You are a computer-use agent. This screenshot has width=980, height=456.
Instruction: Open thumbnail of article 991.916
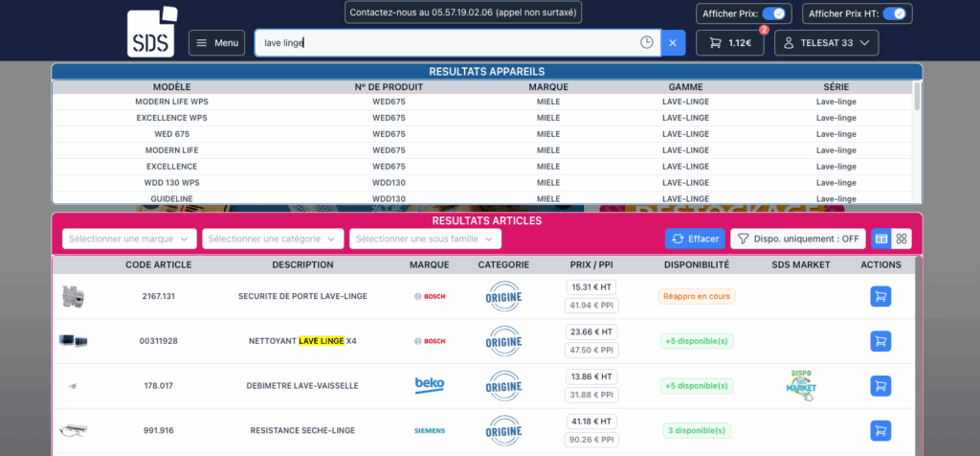click(73, 430)
